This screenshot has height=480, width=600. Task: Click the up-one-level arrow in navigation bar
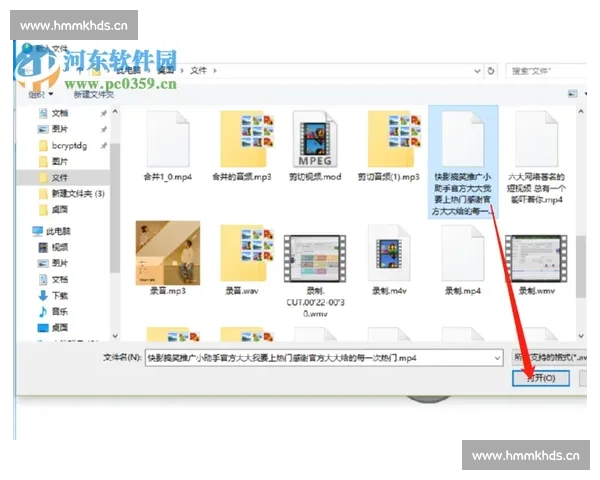pyautogui.click(x=80, y=71)
